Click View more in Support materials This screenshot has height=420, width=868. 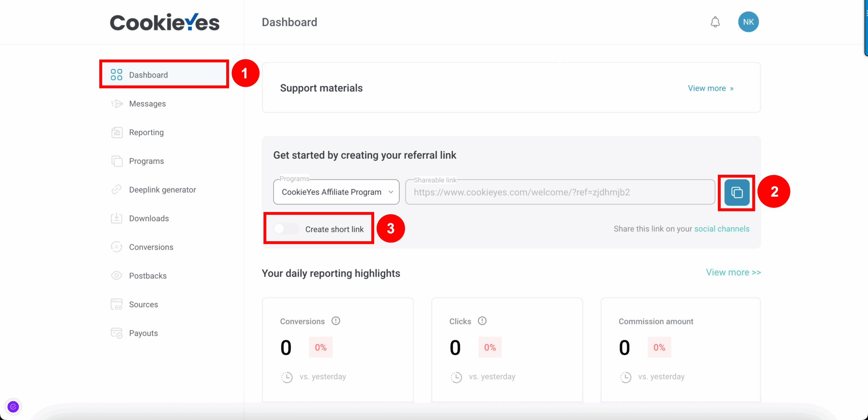[711, 88]
